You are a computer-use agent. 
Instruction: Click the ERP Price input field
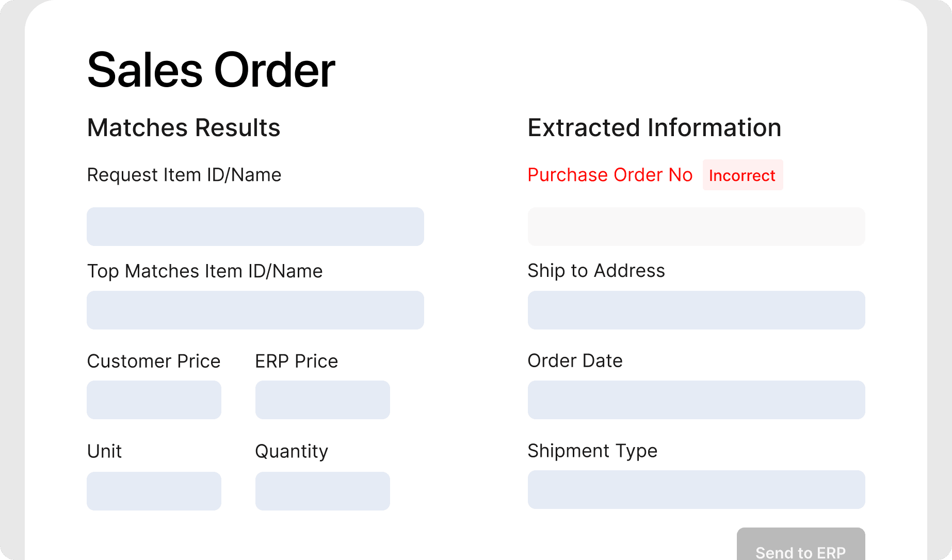click(322, 400)
